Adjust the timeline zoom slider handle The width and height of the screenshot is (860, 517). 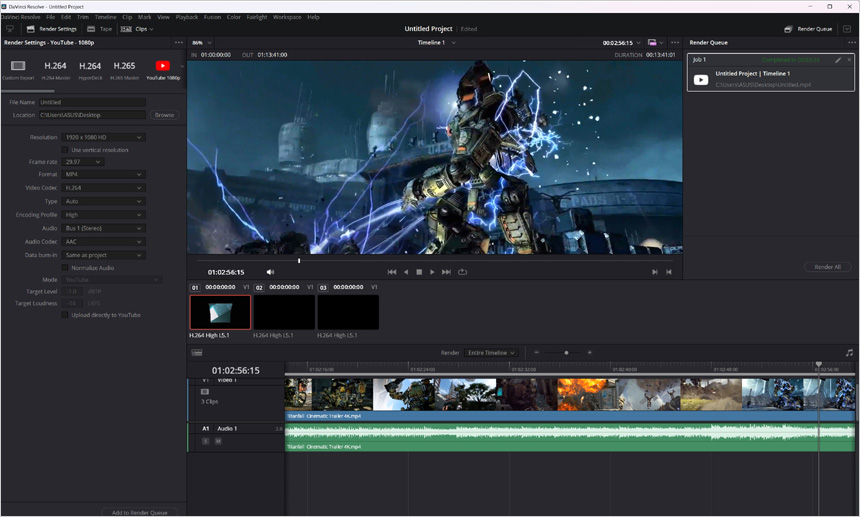pyautogui.click(x=566, y=353)
